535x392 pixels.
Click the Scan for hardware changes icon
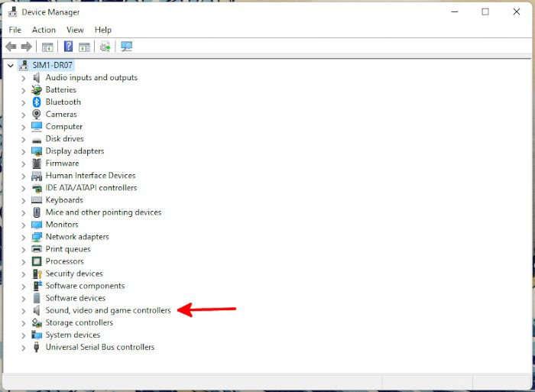coord(127,47)
